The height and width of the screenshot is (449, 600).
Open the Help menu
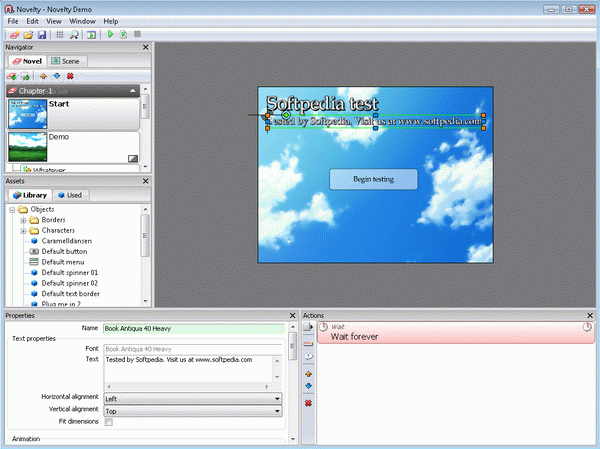[x=111, y=21]
